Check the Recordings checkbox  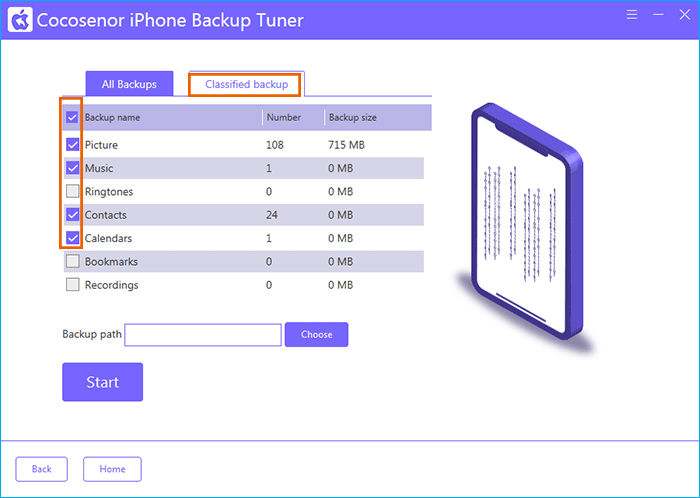click(72, 284)
